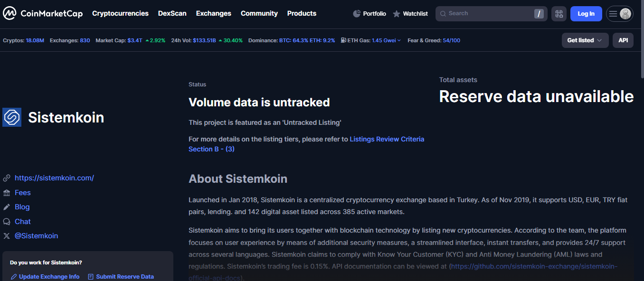Expand the ETH Gas 1.45 Gwei dropdown
The image size is (644, 281).
click(x=386, y=40)
